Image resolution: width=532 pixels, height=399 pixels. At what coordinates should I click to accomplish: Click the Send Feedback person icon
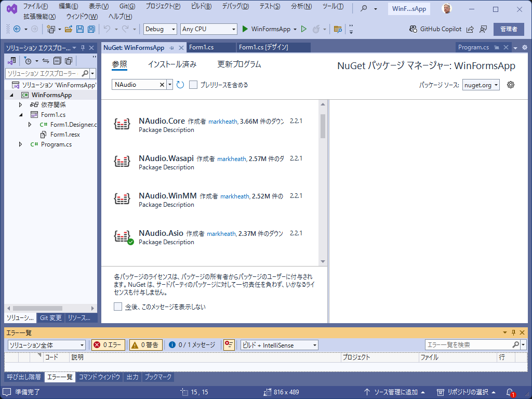click(x=483, y=29)
